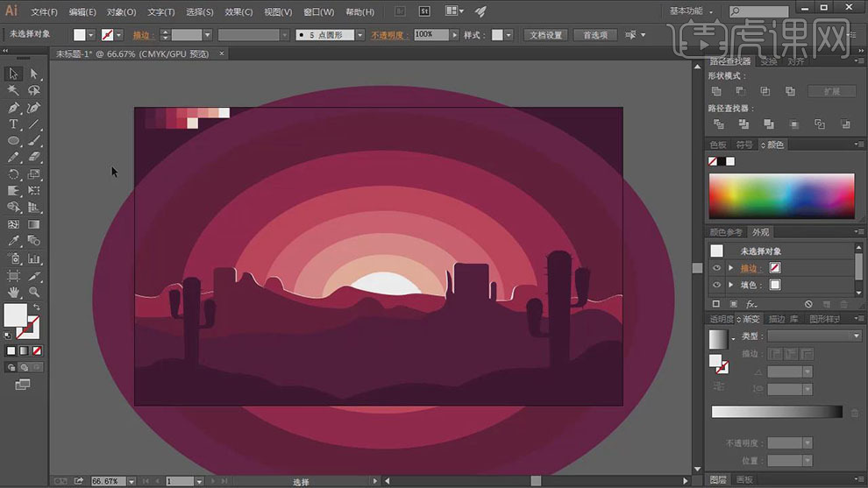Expand the 描边 row in appearance panel
The image size is (868, 488).
731,268
